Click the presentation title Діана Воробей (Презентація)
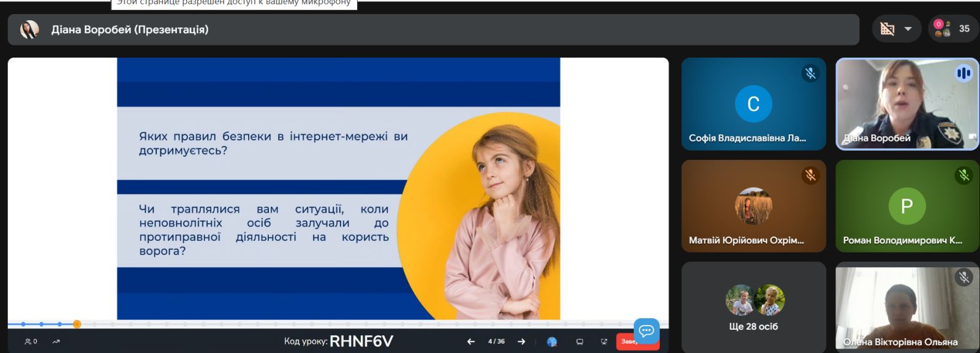980x353 pixels. [130, 29]
